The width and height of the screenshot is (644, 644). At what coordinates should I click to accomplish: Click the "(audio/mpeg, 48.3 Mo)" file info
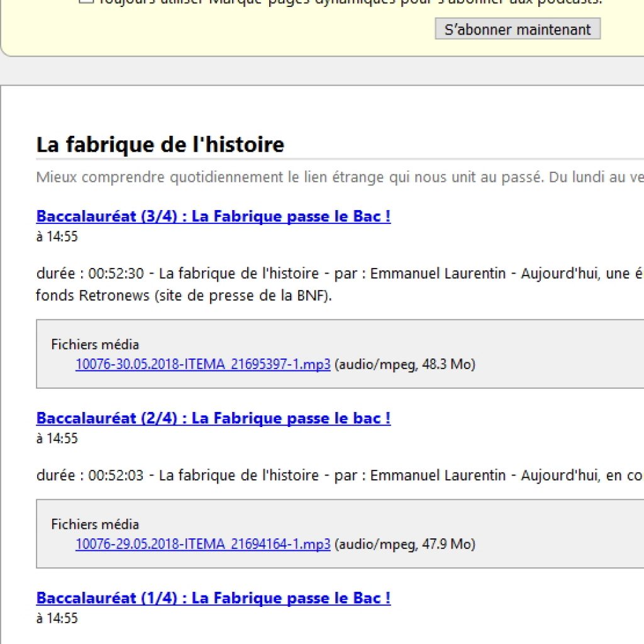click(405, 364)
